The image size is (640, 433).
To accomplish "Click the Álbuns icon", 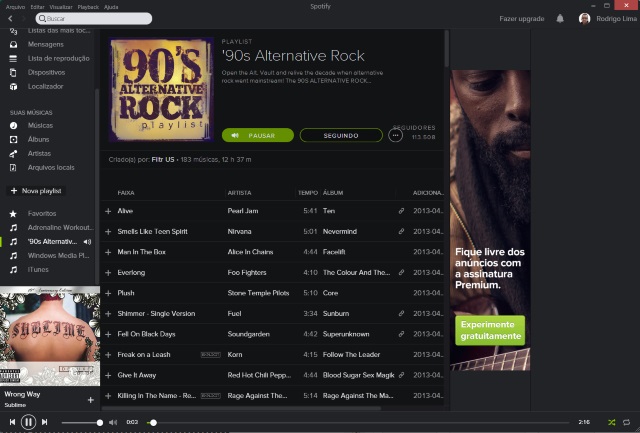I will (13, 140).
